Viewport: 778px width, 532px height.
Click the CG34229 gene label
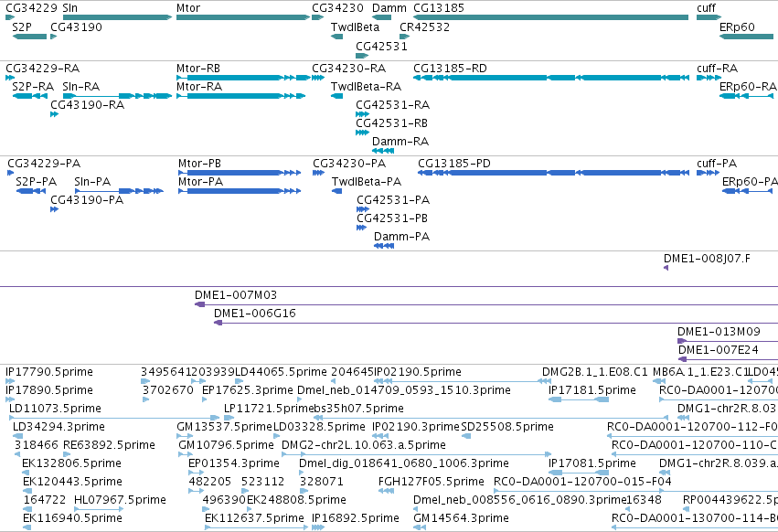pos(32,8)
